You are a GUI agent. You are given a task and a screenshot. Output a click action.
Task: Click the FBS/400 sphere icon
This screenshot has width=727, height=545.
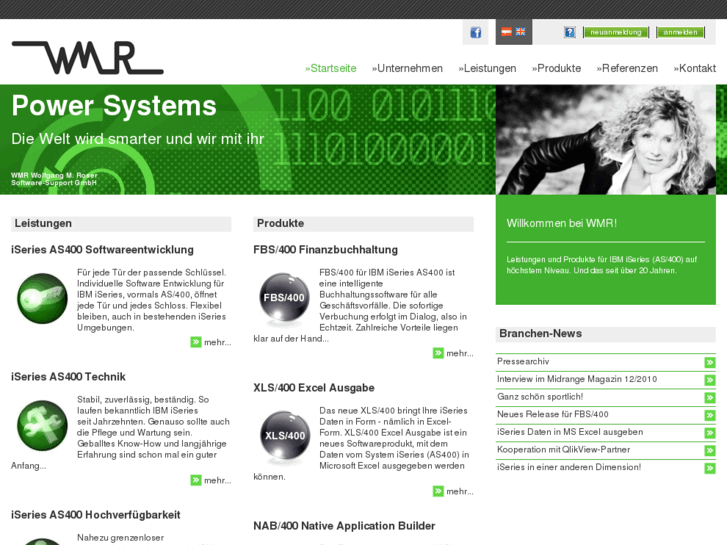coord(284,298)
